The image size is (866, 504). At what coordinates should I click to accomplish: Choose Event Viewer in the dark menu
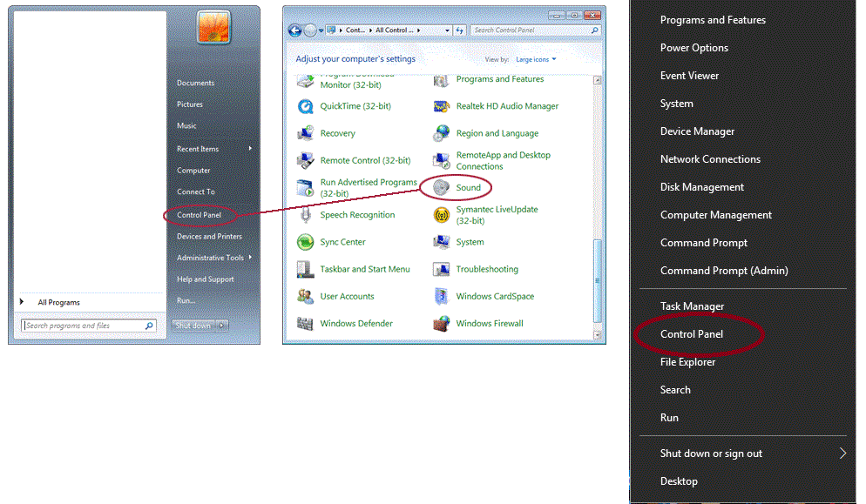pyautogui.click(x=690, y=76)
